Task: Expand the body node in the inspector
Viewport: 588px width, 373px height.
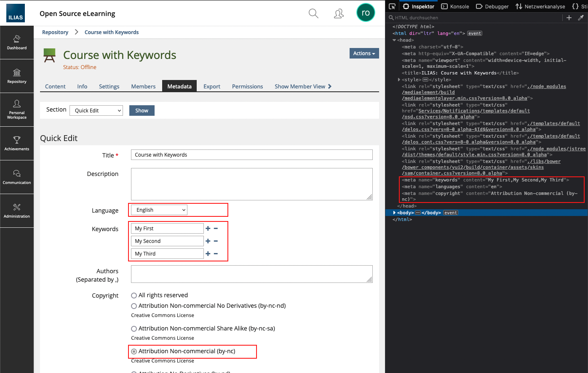Action: click(394, 213)
